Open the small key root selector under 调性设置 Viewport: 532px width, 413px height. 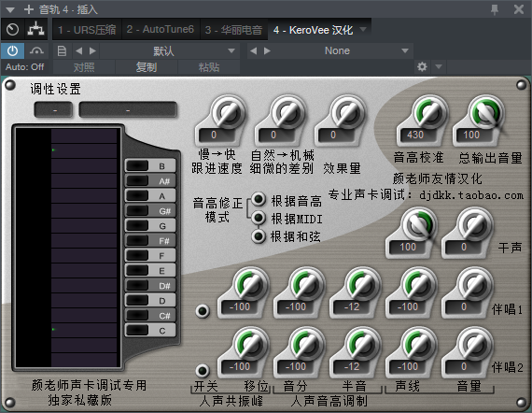[53, 109]
